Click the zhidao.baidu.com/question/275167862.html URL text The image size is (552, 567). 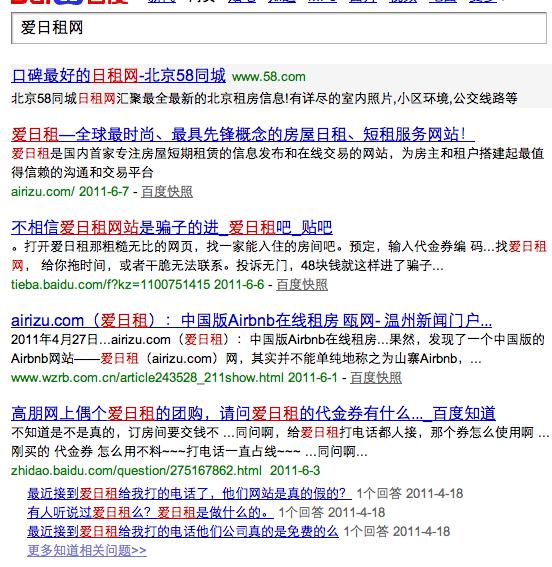pyautogui.click(x=136, y=470)
